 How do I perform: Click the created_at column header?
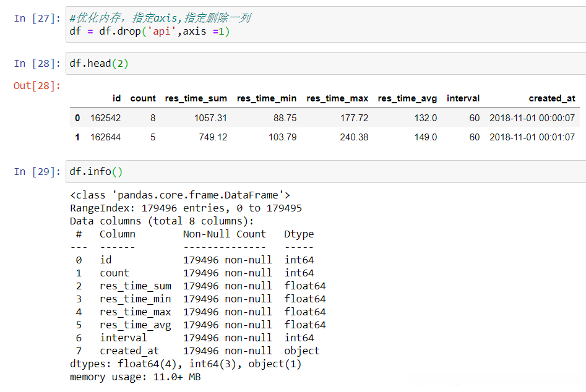552,98
